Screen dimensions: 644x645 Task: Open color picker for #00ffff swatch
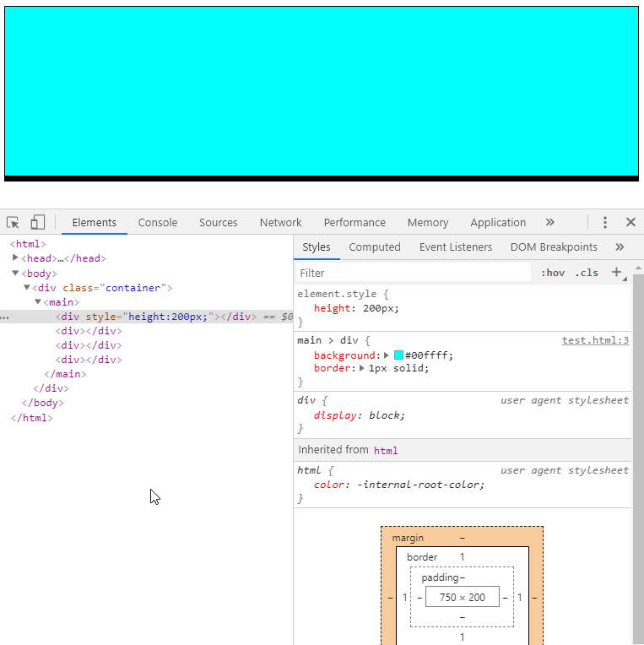pyautogui.click(x=398, y=355)
